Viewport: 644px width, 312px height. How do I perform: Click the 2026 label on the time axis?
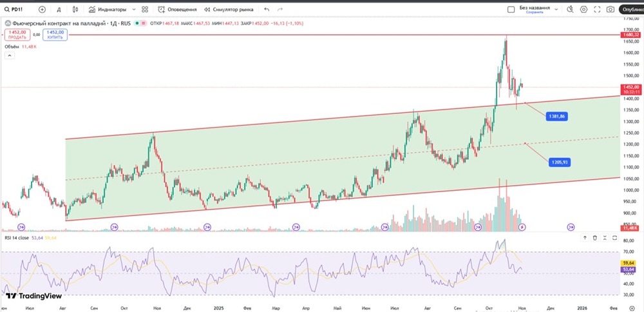pyautogui.click(x=582, y=307)
